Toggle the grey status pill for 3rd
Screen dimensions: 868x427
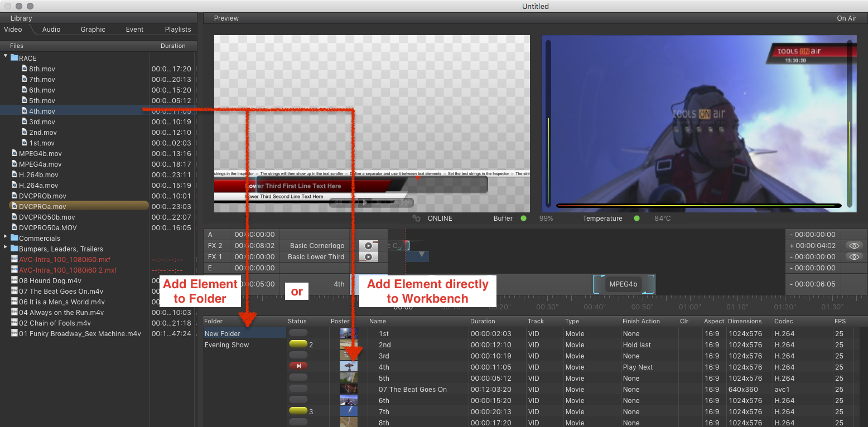pos(298,355)
